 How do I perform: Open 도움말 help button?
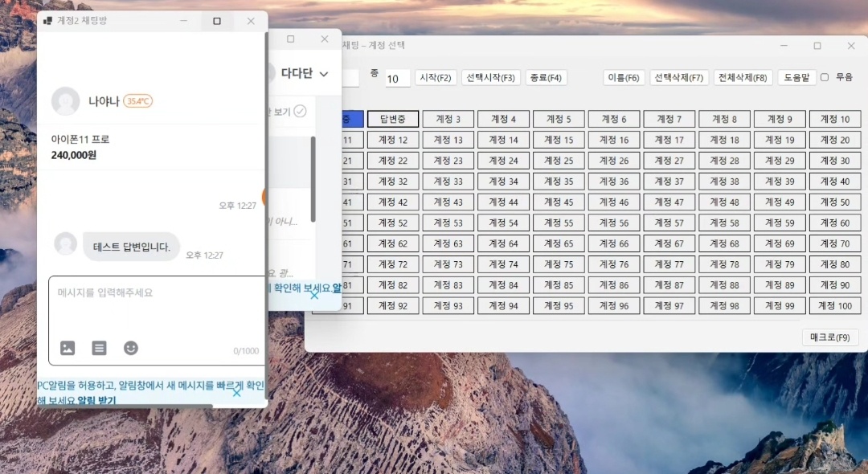click(x=796, y=78)
